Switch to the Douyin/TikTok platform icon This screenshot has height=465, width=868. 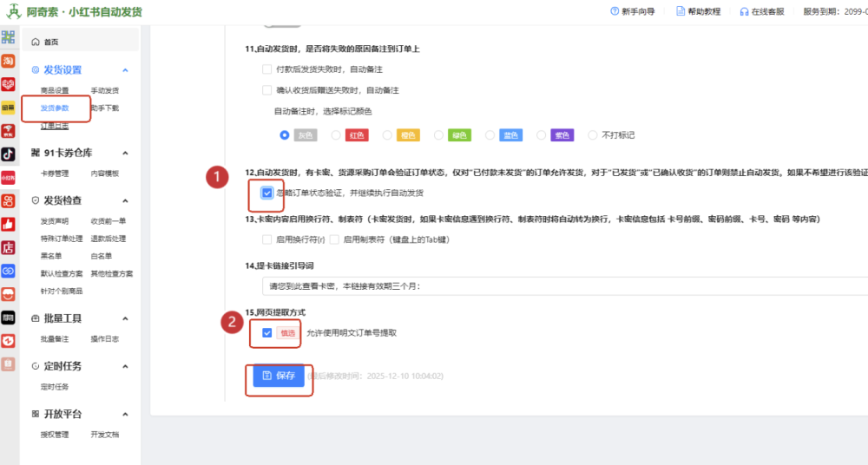8,154
